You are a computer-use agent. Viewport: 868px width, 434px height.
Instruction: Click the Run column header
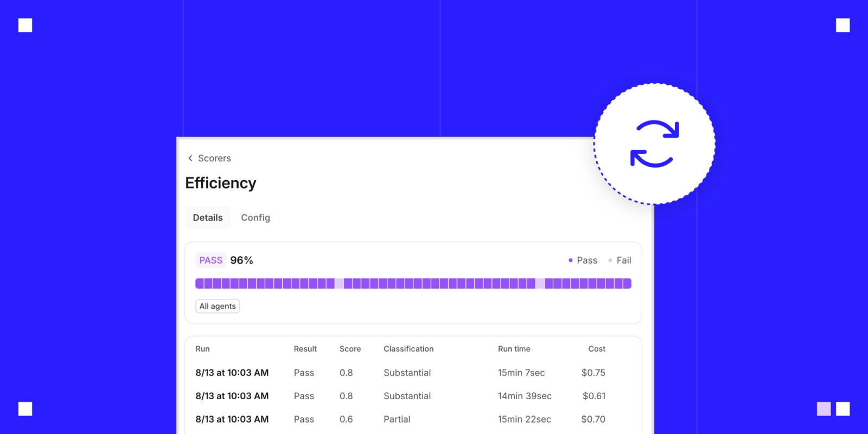click(x=202, y=349)
